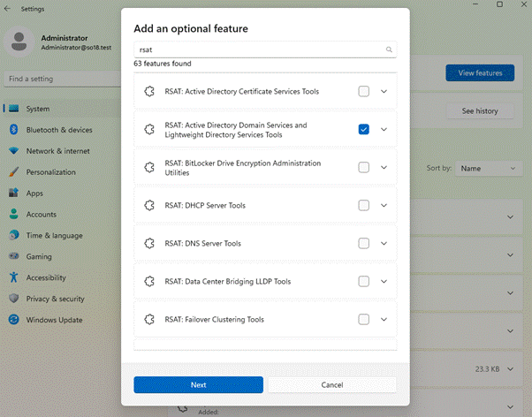532x417 pixels.
Task: Click the Windows Update icon in sidebar
Action: point(13,320)
